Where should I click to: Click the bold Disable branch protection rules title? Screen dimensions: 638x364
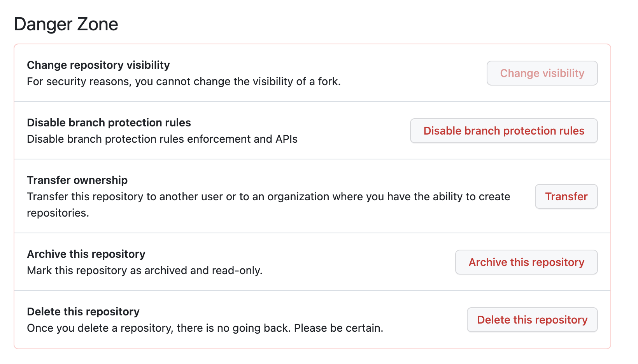point(109,122)
